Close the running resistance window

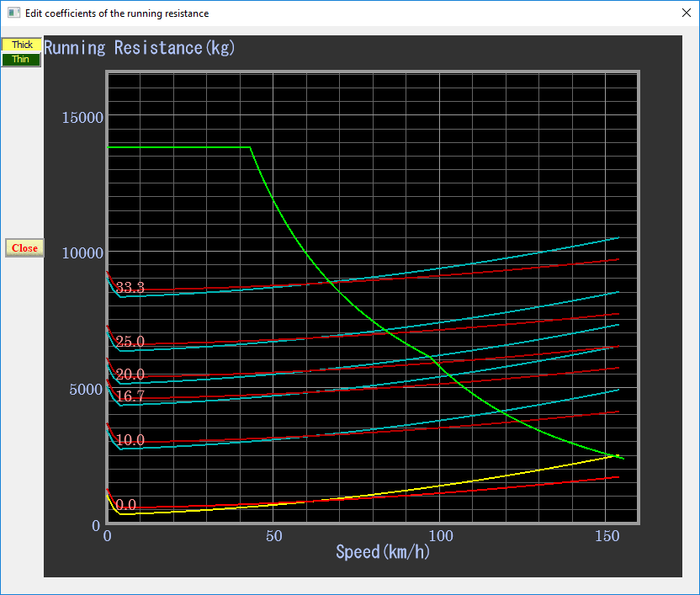(x=687, y=13)
